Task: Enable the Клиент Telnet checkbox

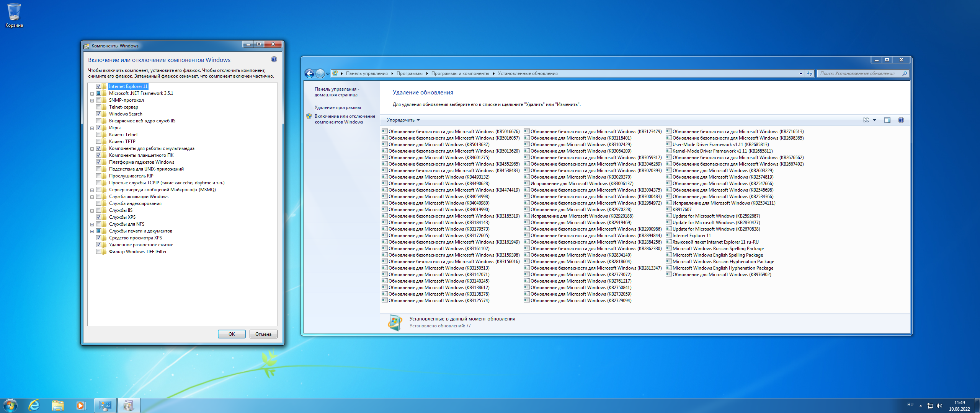Action: click(x=98, y=135)
